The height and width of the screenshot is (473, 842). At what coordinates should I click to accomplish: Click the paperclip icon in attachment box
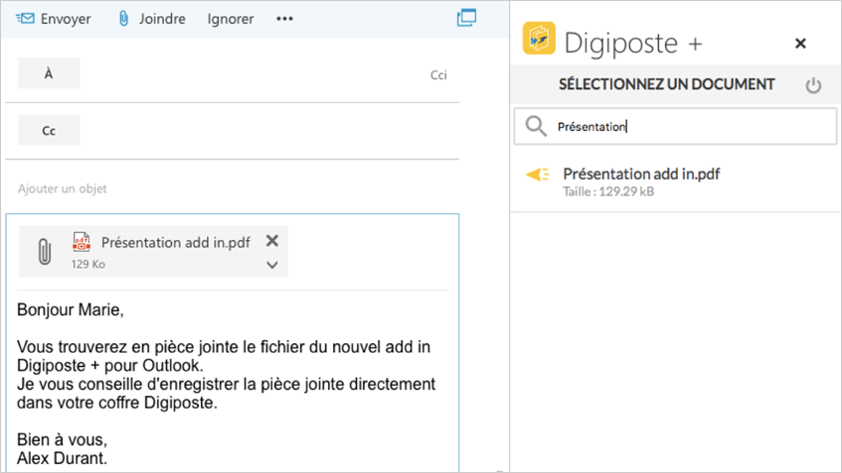tap(44, 251)
